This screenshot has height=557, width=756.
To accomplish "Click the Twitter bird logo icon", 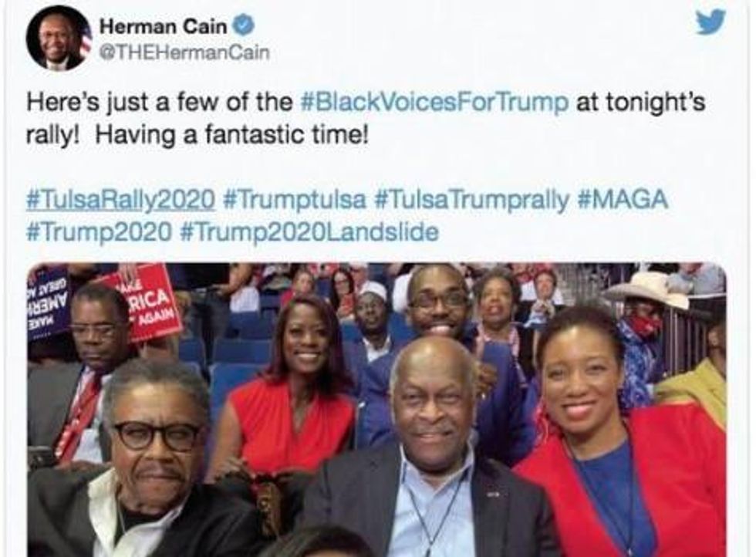I will pyautogui.click(x=710, y=22).
